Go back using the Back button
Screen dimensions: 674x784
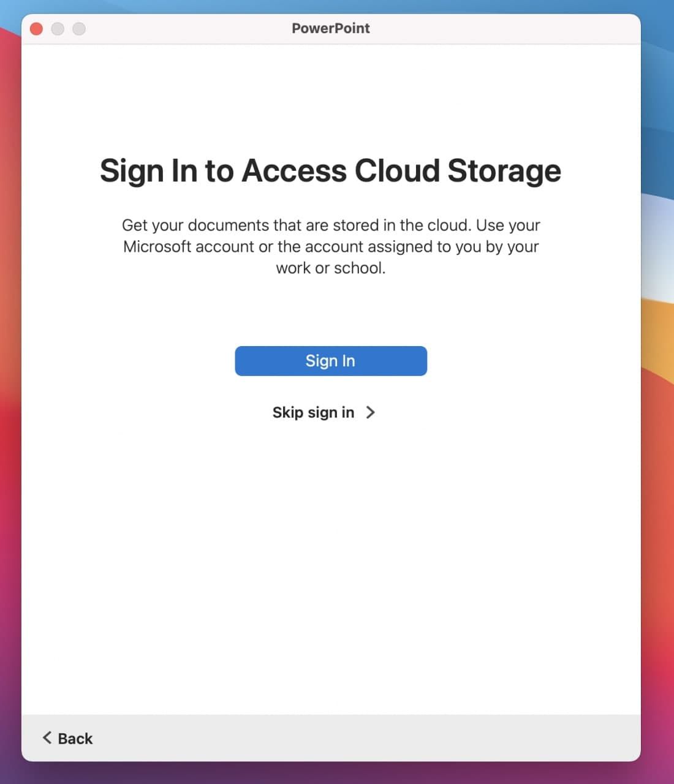[75, 738]
